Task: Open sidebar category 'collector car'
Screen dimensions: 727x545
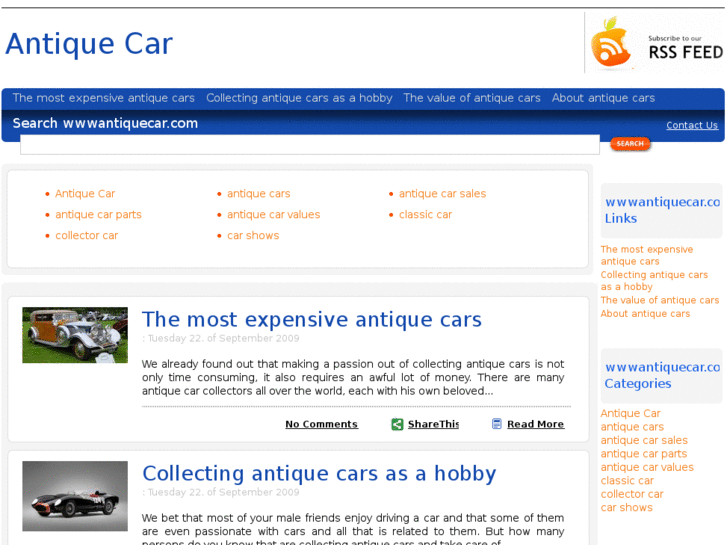Action: point(632,494)
